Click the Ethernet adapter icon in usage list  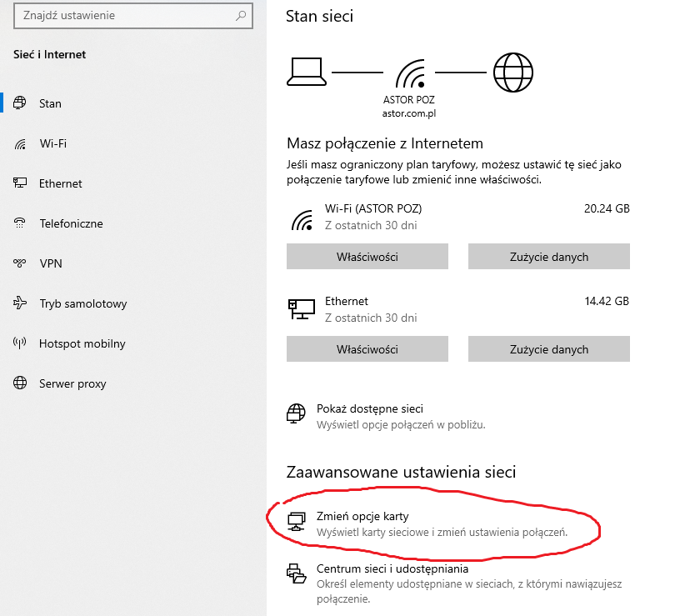point(302,309)
